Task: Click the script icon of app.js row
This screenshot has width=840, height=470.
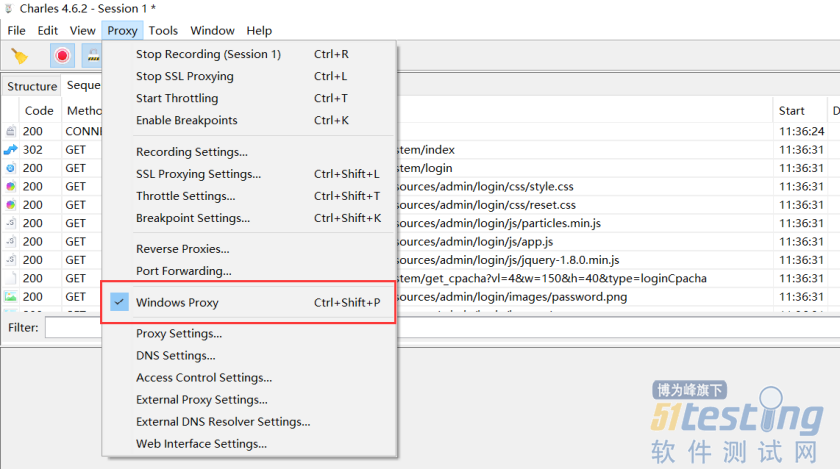Action: (11, 241)
